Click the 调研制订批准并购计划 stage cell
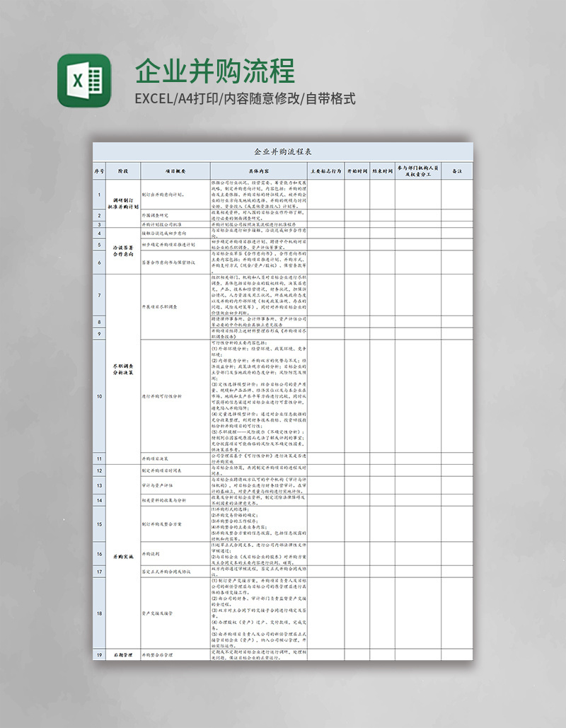The image size is (566, 728). coord(123,204)
